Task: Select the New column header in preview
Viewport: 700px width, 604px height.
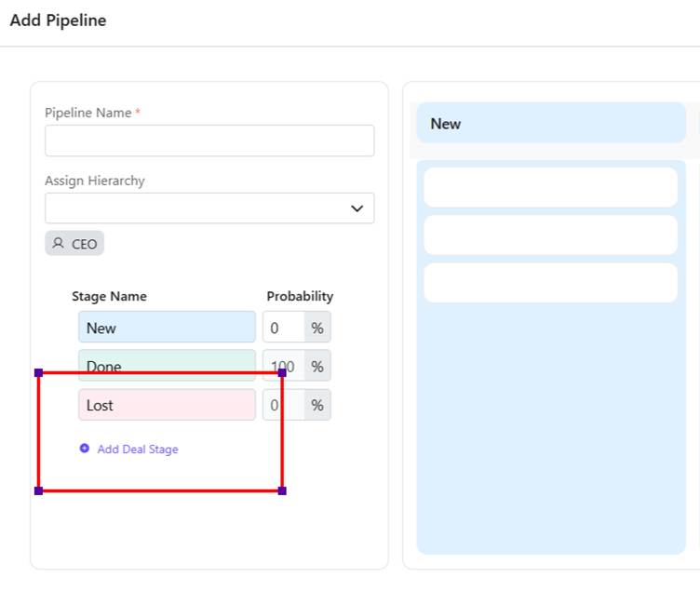Action: 551,124
